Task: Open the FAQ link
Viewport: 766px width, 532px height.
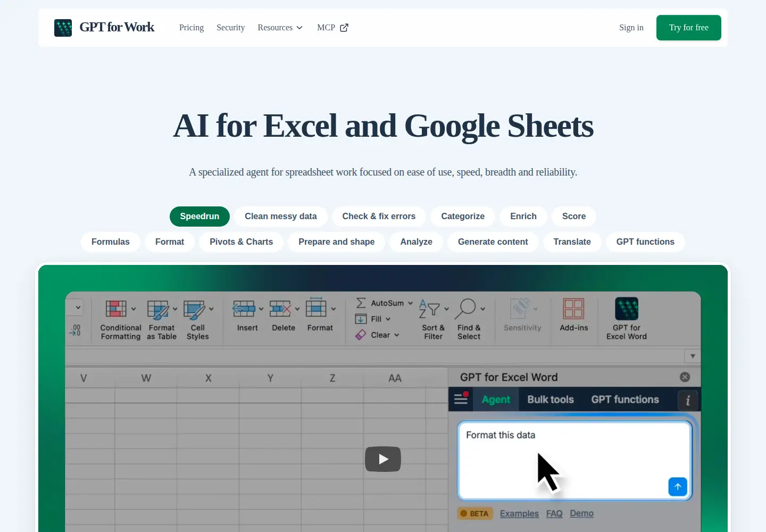Action: (x=554, y=513)
